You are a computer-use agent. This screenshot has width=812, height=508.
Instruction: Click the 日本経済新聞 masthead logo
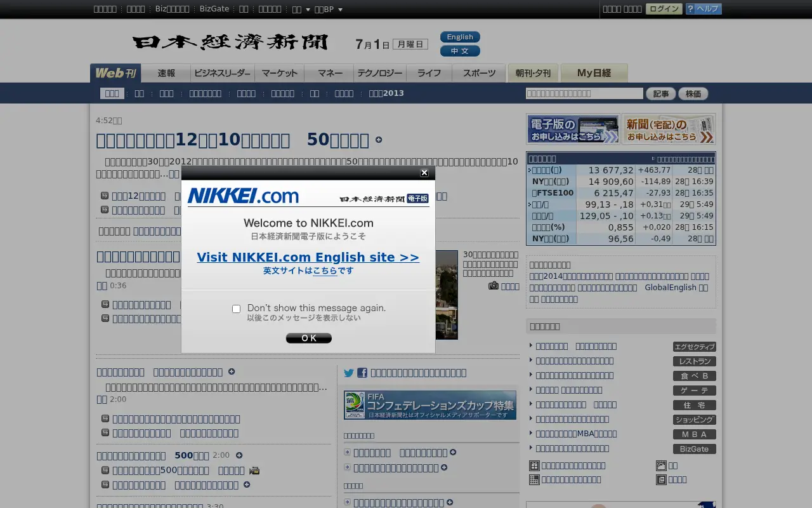tap(230, 43)
